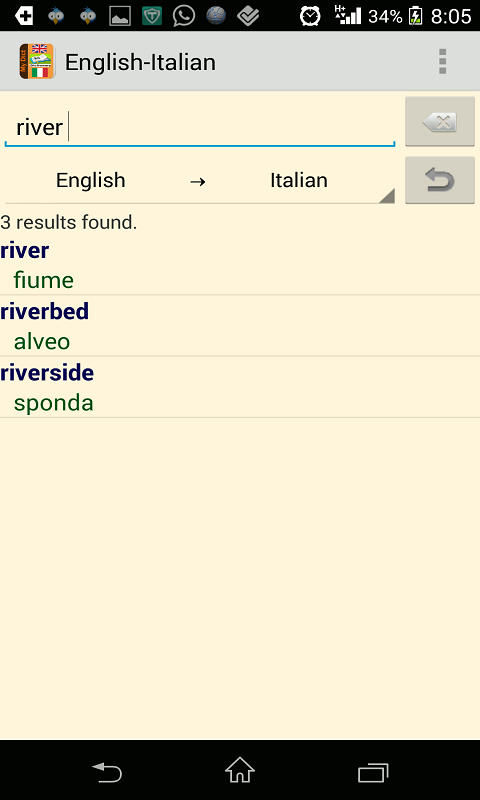480x800 pixels.
Task: Open the riverbed entry meaning alveo
Action: pyautogui.click(x=240, y=326)
